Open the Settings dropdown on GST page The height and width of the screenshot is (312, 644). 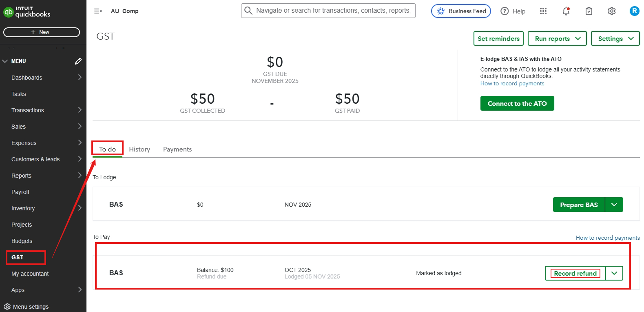coord(615,38)
